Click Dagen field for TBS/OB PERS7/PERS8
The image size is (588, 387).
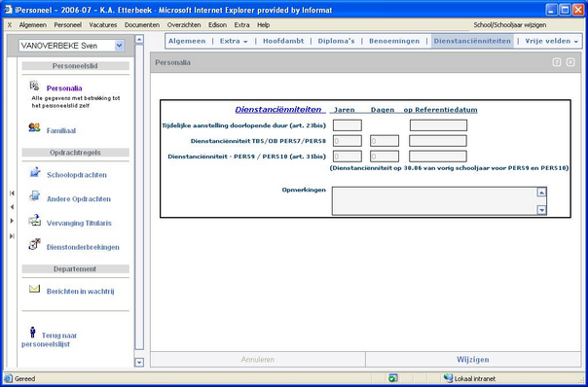tap(385, 141)
